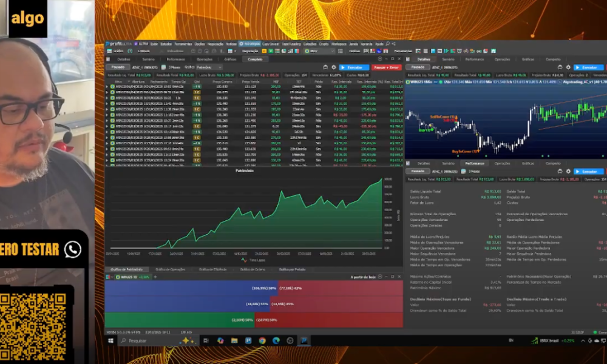The image size is (607, 364).
Task: Click the printer icon in left strategy panel
Action: pyautogui.click(x=326, y=67)
